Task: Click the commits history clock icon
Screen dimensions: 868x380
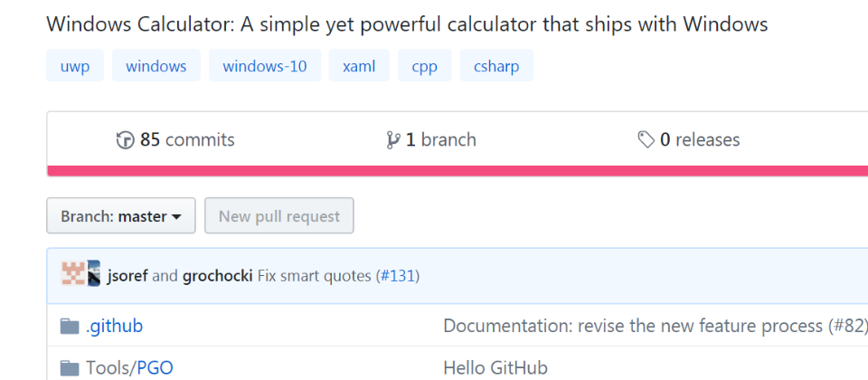Action: click(x=125, y=140)
